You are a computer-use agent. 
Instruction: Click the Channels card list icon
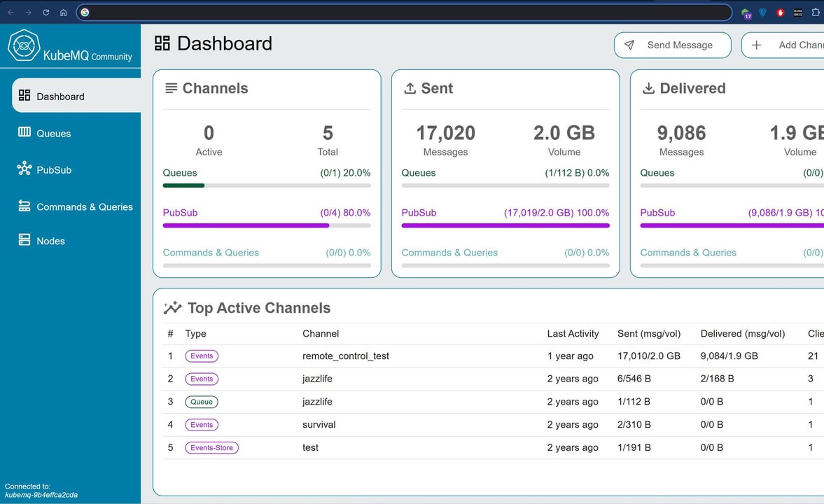point(171,88)
